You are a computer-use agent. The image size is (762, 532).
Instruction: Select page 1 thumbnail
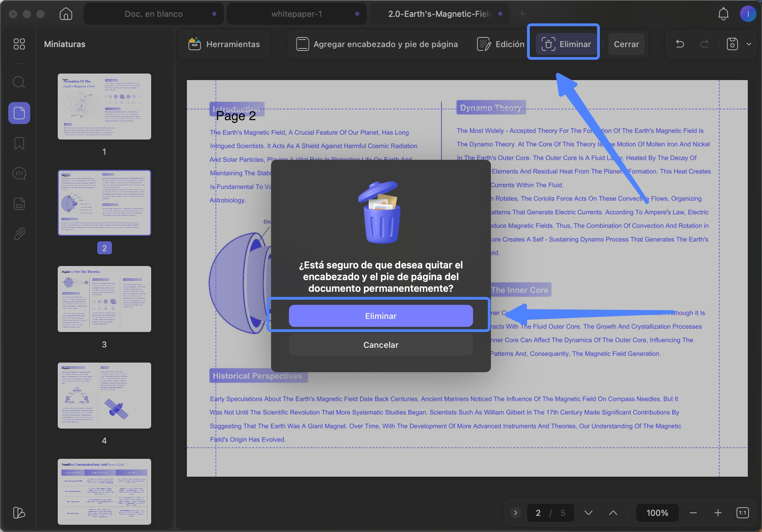104,107
